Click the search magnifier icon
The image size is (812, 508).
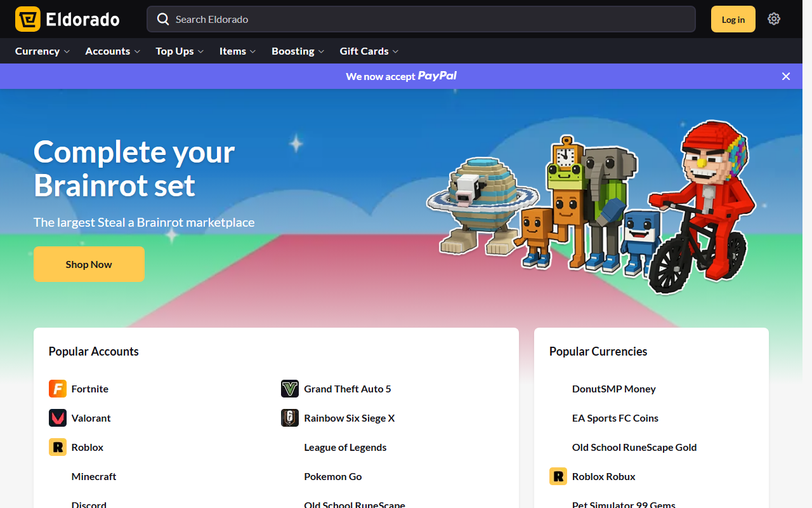click(x=163, y=19)
